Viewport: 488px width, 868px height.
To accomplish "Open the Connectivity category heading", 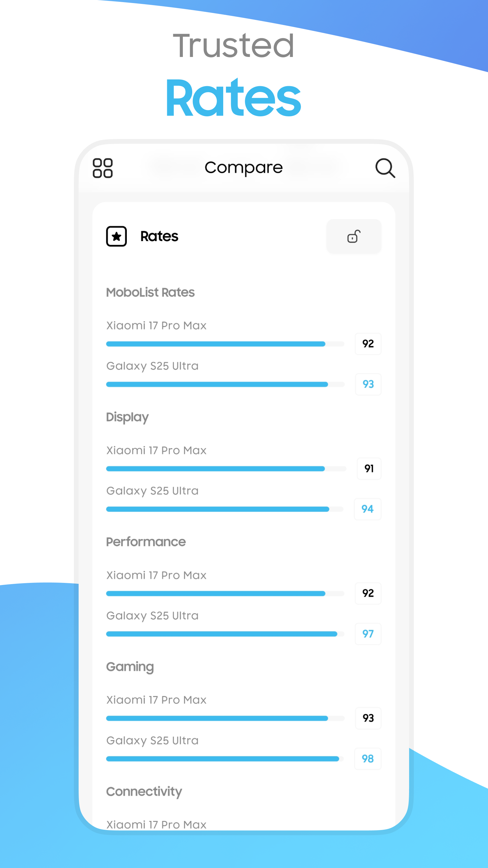I will tap(144, 791).
